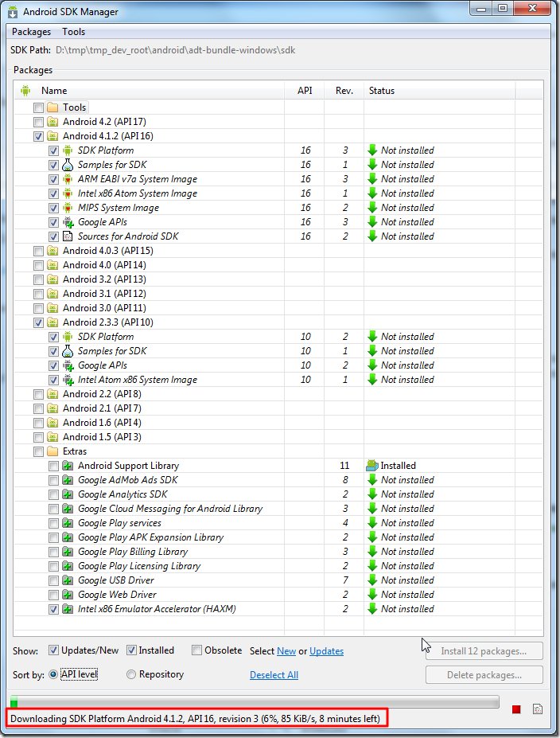Click the Google Web Driver row name

pos(117,595)
